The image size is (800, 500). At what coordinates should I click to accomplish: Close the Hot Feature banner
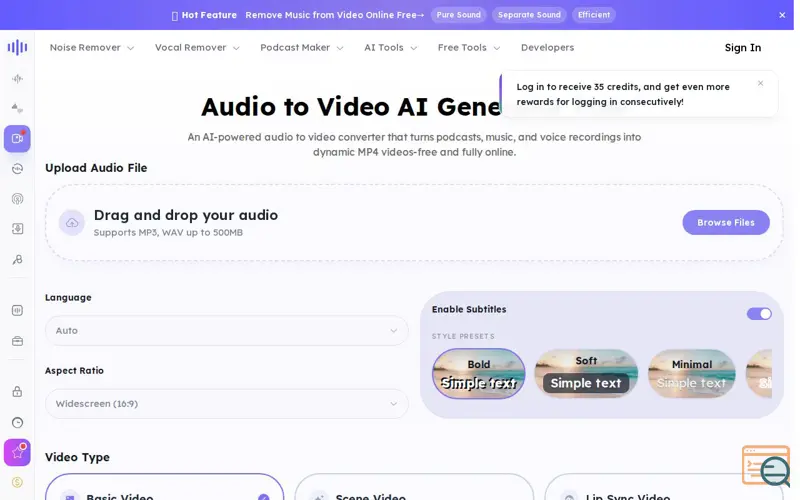[782, 15]
